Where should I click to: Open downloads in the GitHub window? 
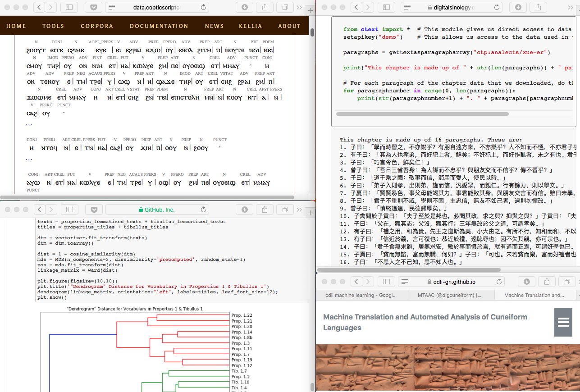pyautogui.click(x=244, y=210)
